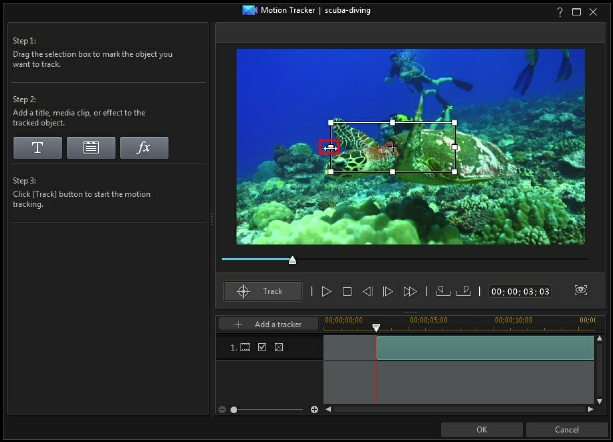Add a title to tracked object
The width and height of the screenshot is (613, 442).
click(38, 148)
